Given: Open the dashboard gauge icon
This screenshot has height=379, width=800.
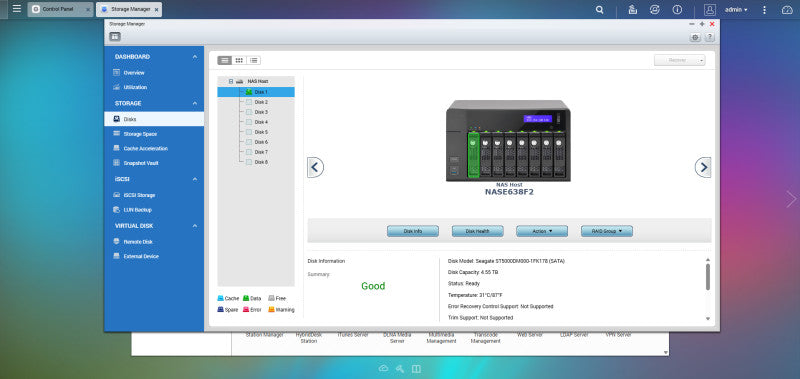Looking at the screenshot, I should pos(787,10).
